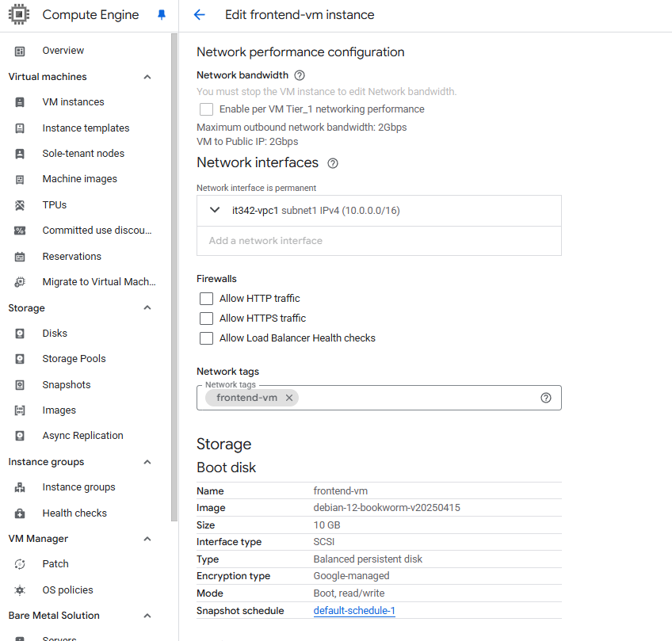Click the Network bandwidth help icon
Viewport: 672px width, 641px height.
(300, 75)
